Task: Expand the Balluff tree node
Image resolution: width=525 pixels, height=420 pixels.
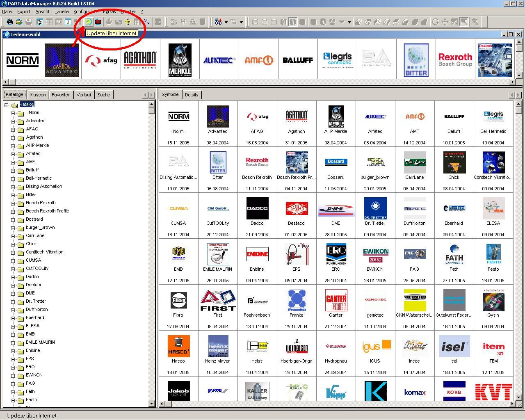Action: (13, 171)
